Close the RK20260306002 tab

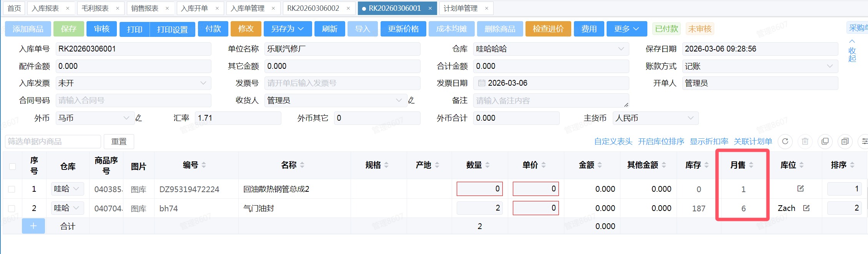[x=348, y=8]
